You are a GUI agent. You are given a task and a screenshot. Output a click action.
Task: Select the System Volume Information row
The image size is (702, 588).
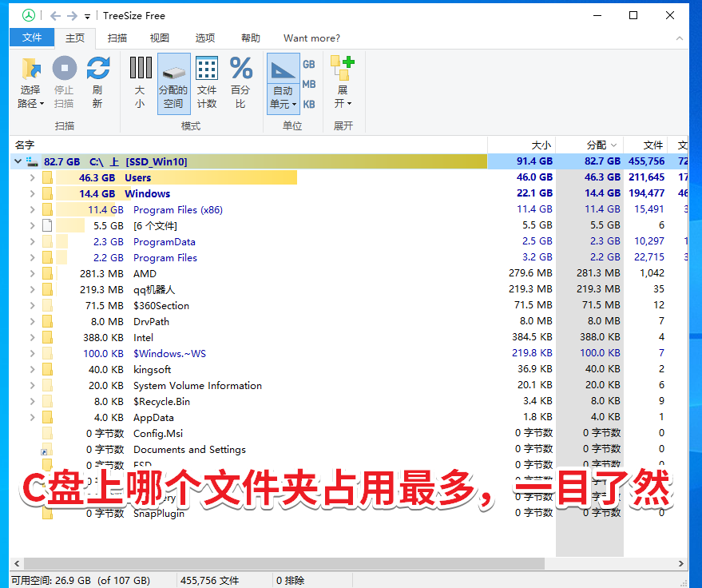[x=349, y=386]
